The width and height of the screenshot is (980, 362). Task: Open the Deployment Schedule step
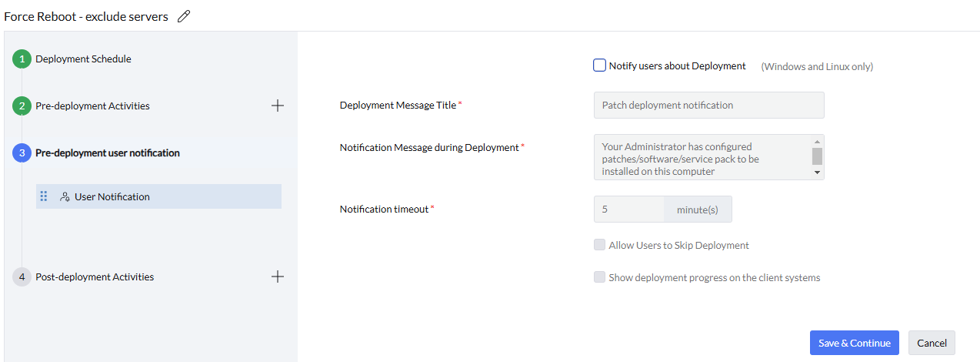point(83,59)
